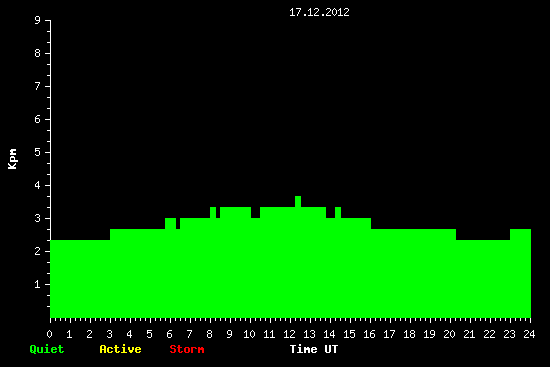Click the narrow spike bar at hour 8

coord(213,212)
